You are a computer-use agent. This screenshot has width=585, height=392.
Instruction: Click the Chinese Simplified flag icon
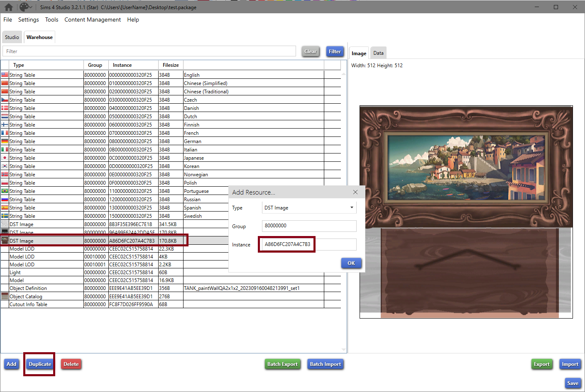coord(5,83)
